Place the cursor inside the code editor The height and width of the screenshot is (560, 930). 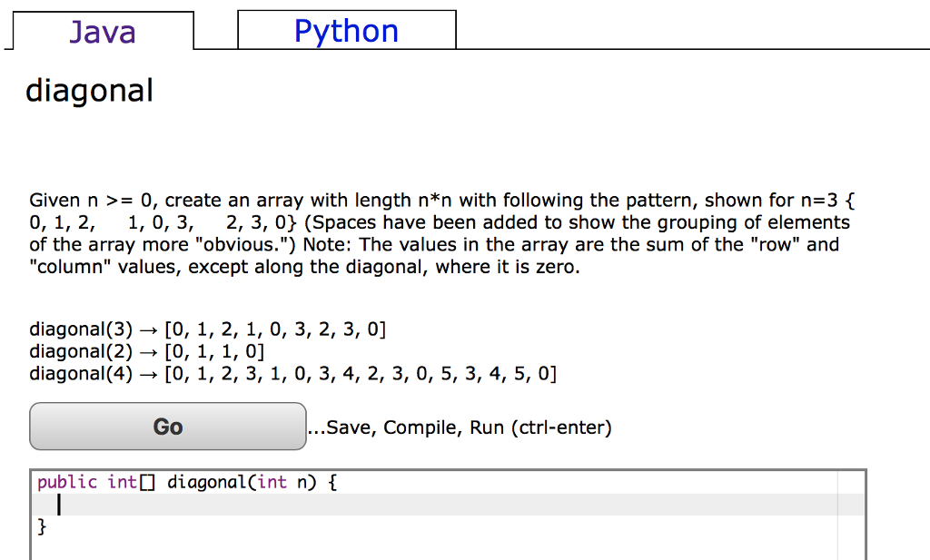(363, 505)
